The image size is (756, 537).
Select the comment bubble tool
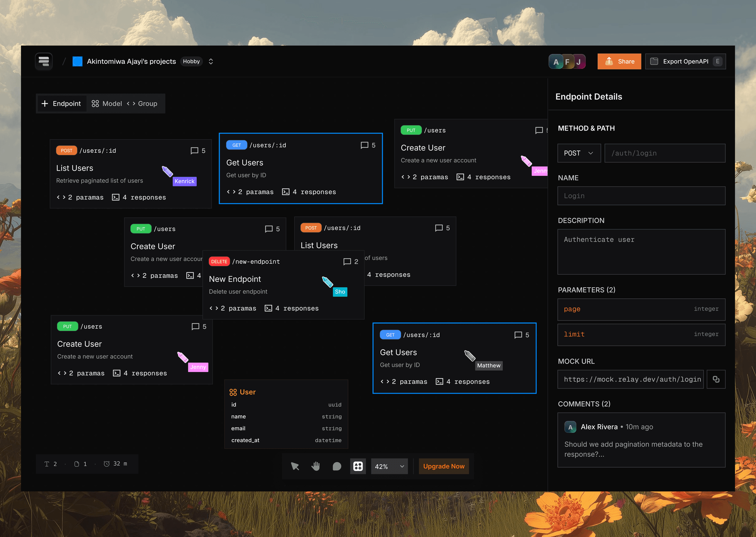337,466
